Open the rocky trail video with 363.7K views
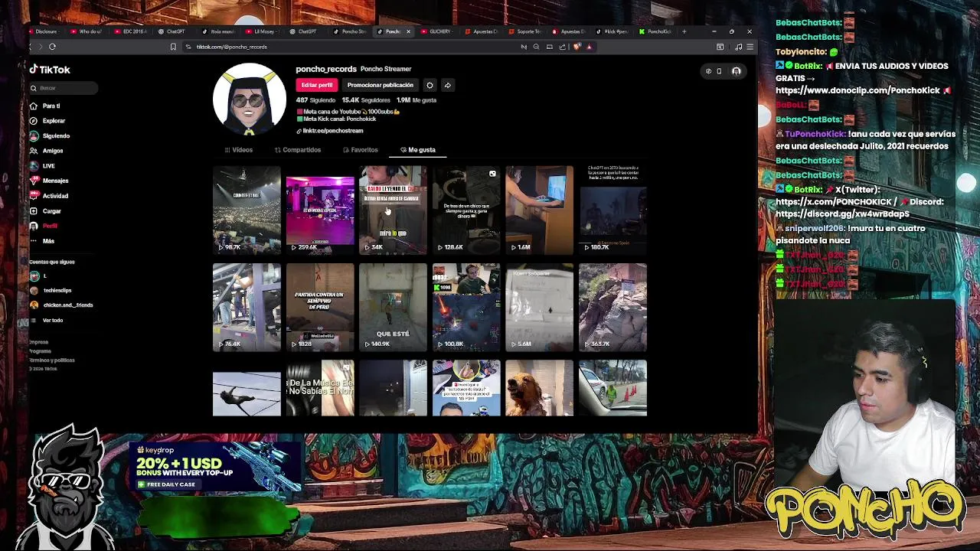 [612, 307]
